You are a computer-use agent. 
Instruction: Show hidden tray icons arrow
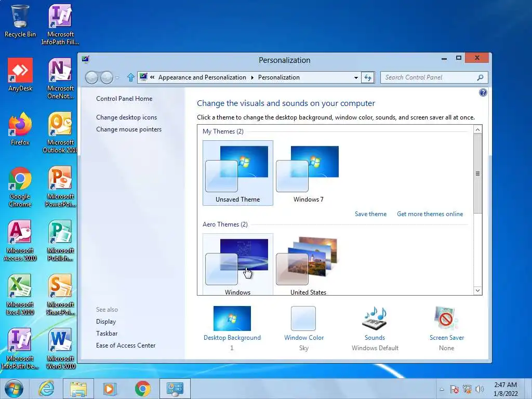[x=442, y=389]
